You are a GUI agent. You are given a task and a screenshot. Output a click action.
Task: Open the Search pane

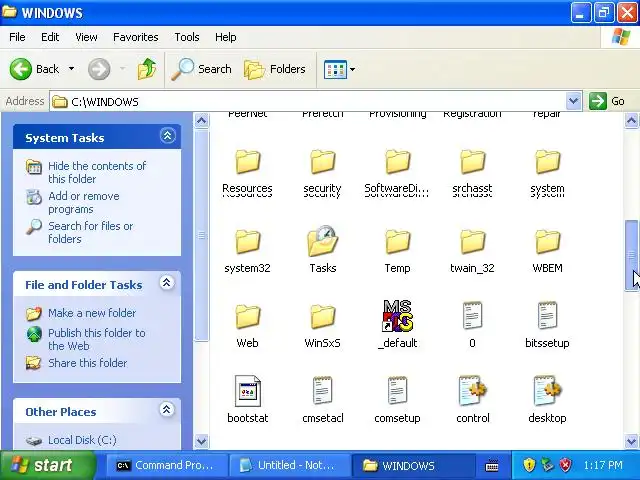[201, 69]
